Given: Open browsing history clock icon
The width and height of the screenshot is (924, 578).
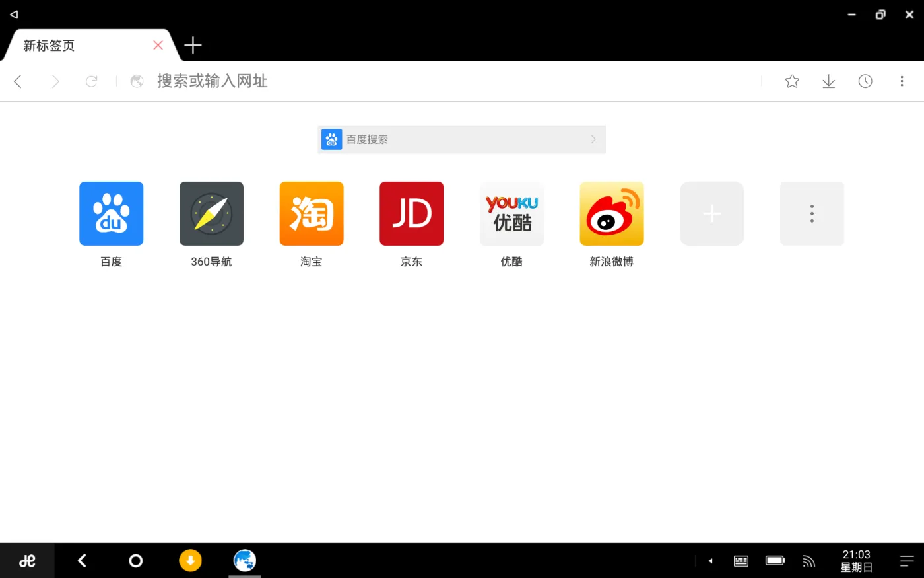Looking at the screenshot, I should 865,81.
